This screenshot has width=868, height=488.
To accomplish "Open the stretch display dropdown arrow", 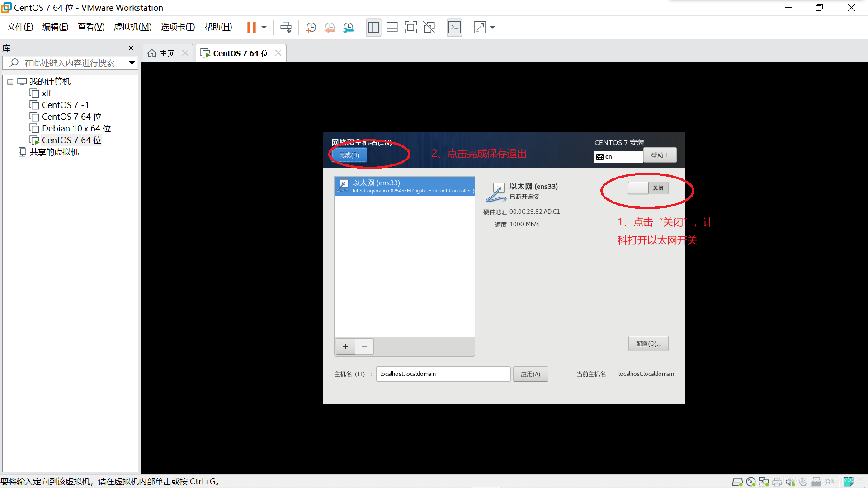I will coord(492,28).
